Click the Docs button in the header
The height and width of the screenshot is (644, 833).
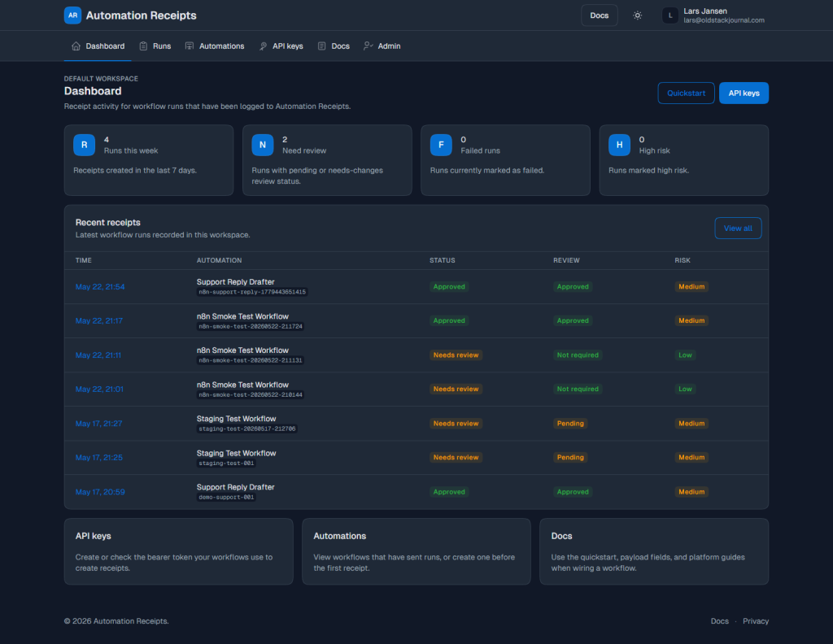pos(600,15)
